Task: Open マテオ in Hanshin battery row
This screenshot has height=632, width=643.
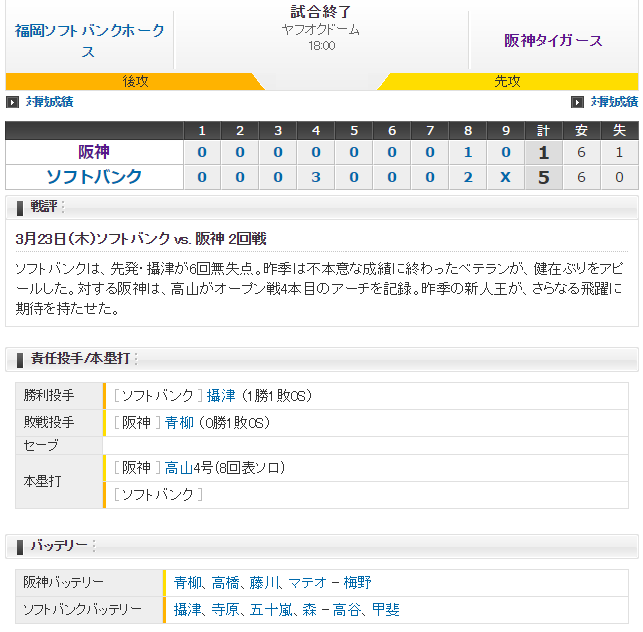Action: pyautogui.click(x=308, y=582)
